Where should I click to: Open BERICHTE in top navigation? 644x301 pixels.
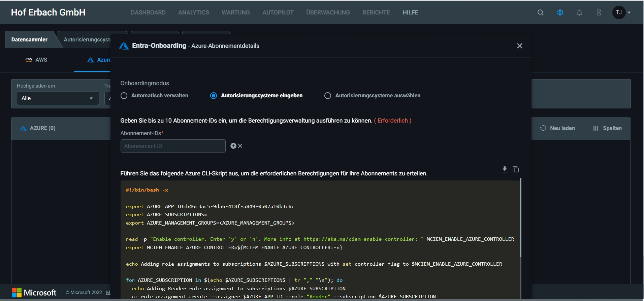point(376,12)
